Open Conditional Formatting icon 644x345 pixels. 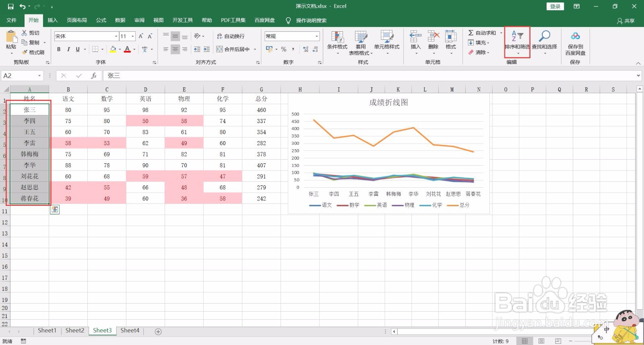click(x=337, y=37)
